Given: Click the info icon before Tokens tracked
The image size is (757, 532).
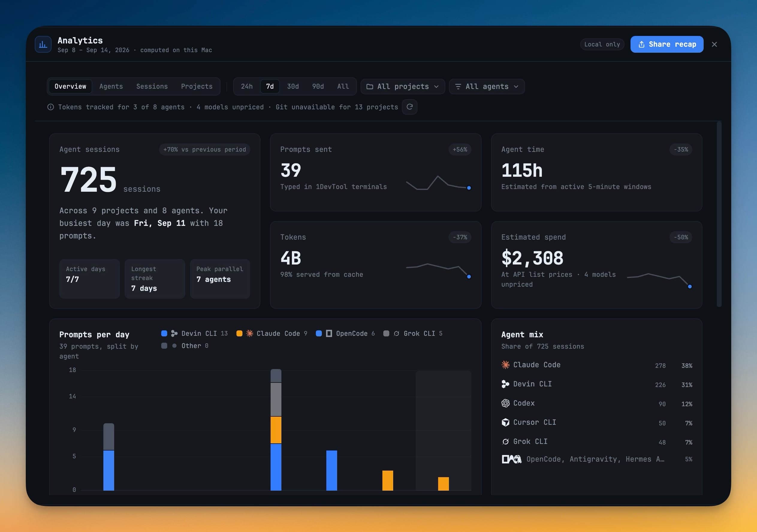Looking at the screenshot, I should click(50, 107).
